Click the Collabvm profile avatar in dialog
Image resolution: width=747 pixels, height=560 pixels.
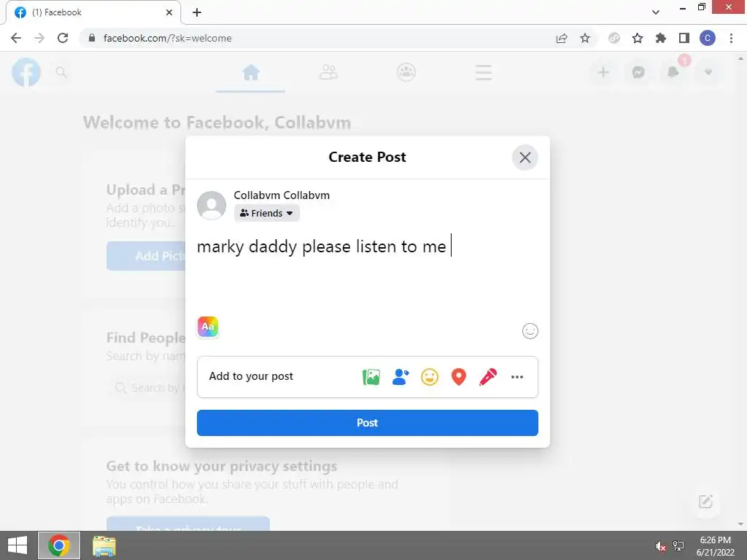212,205
